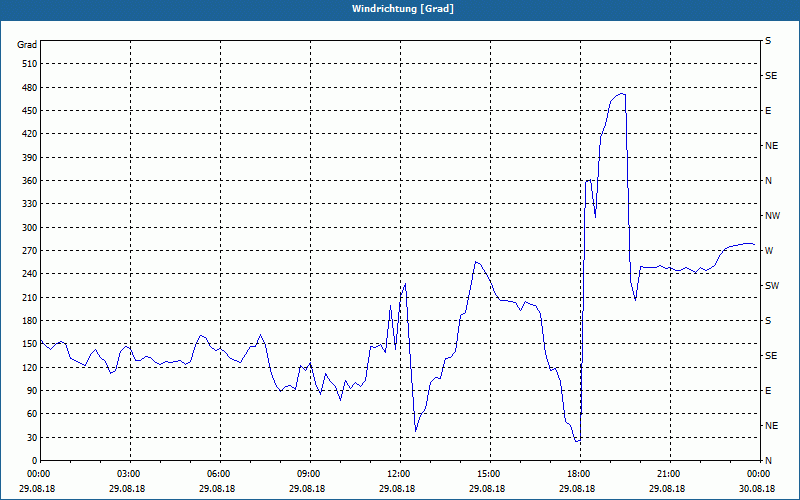This screenshot has width=800, height=500.
Task: Click the 21:00 time label
Action: [x=670, y=473]
